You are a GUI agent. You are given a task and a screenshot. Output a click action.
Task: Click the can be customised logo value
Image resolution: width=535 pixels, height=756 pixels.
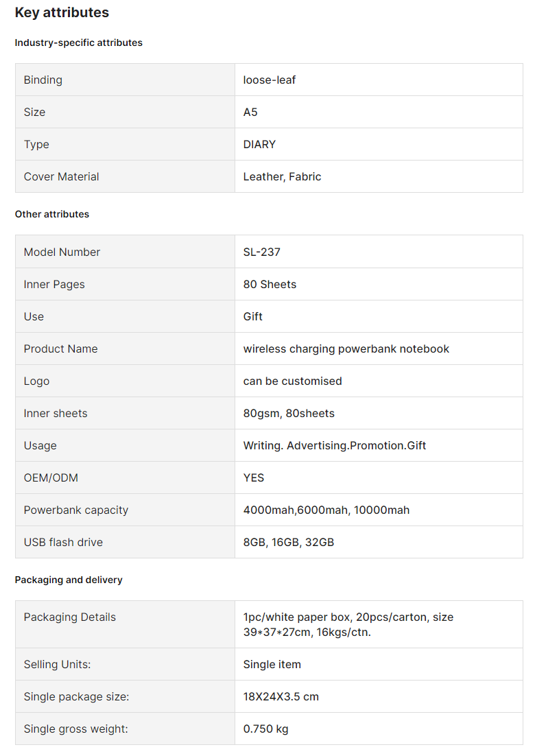pyautogui.click(x=293, y=381)
